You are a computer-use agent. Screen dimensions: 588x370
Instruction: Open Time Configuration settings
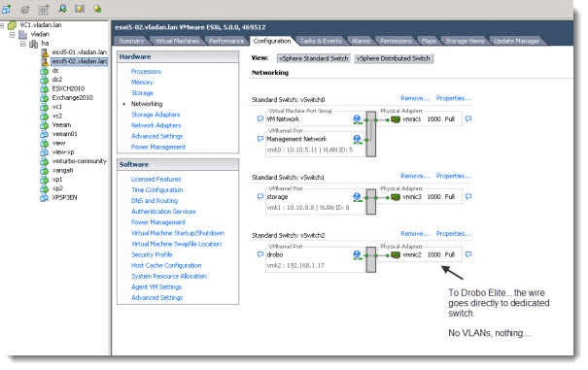[156, 190]
